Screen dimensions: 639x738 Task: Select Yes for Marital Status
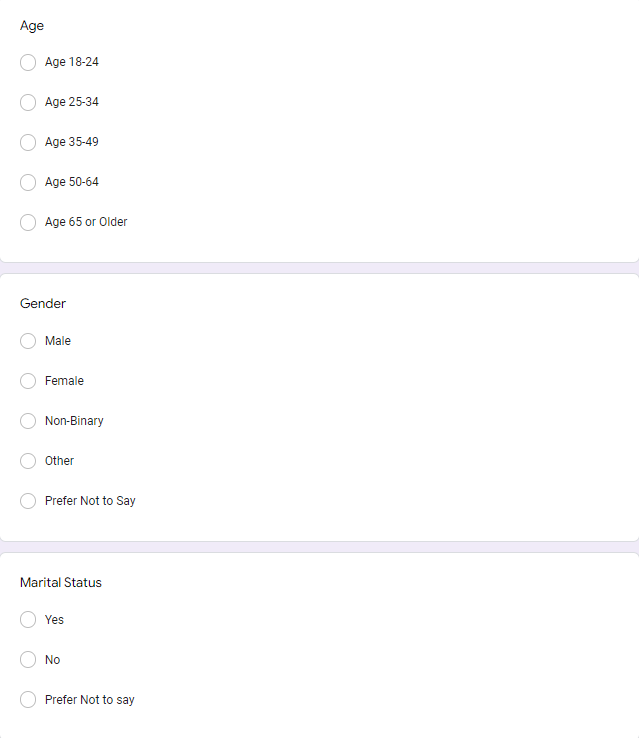coord(28,619)
